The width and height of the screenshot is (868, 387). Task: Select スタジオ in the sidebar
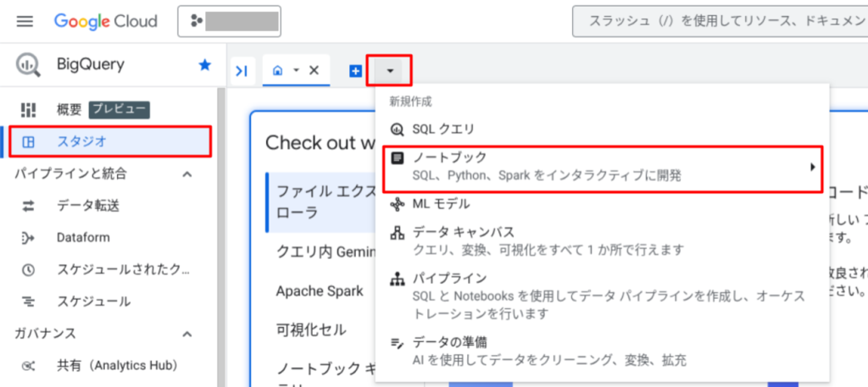(x=111, y=142)
